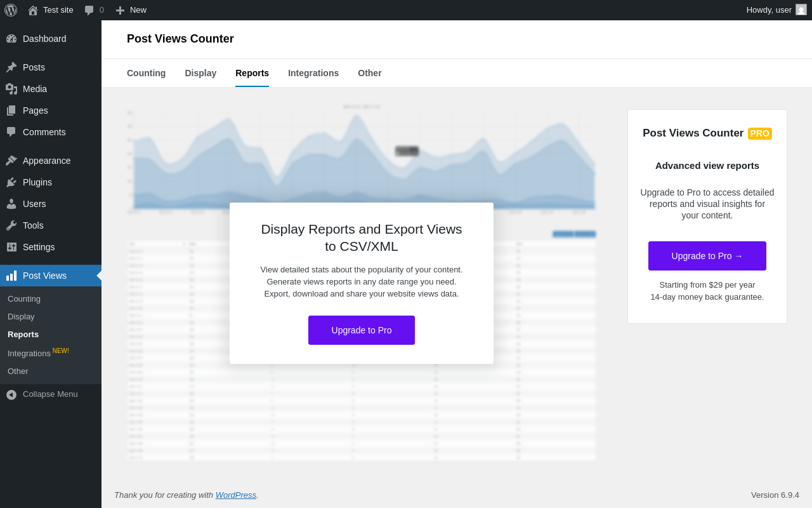
Task: Open the Media menu label
Action: pos(35,89)
